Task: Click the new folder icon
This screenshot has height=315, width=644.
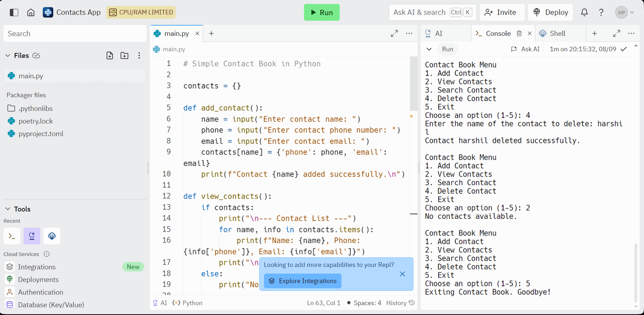Action: [x=124, y=55]
